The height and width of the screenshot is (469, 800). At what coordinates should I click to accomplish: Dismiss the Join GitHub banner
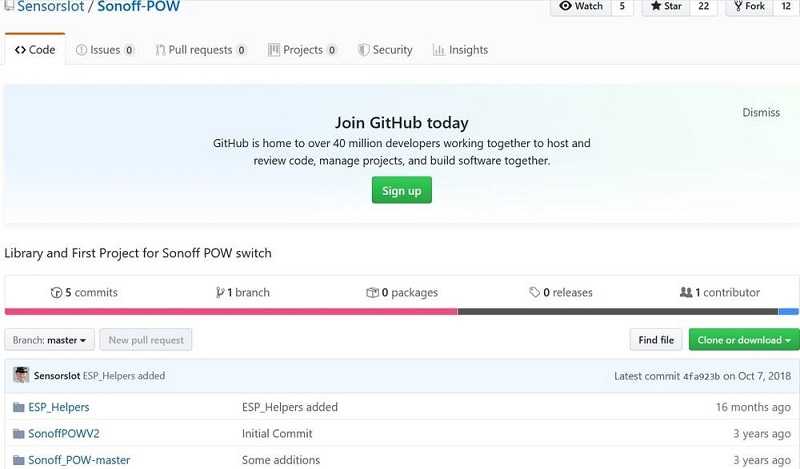[761, 112]
